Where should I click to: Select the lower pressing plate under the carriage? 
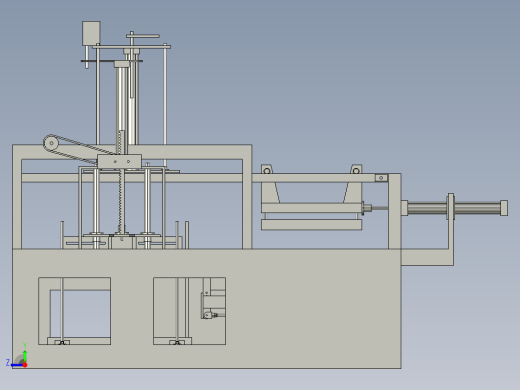[311, 225]
